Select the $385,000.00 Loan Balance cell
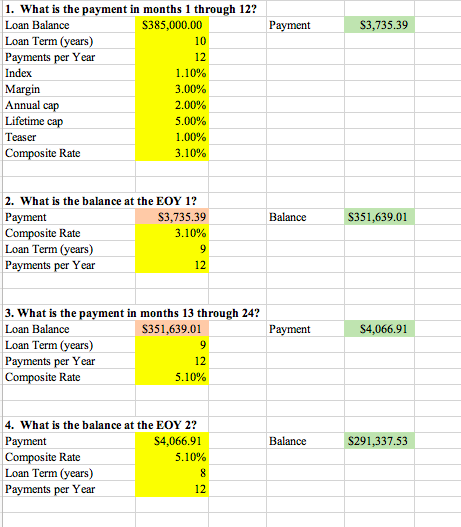Viewport: 461px width, 527px height. coord(172,25)
